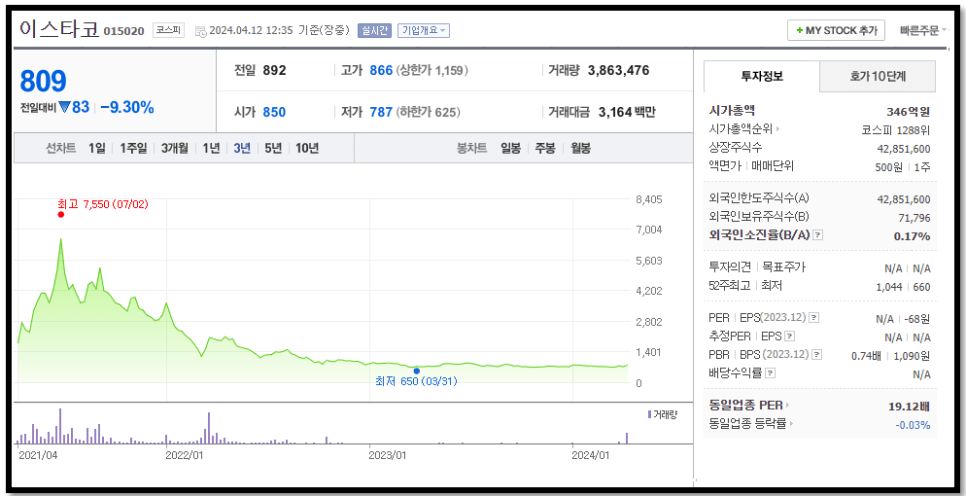Screen dimensions: 966x496
Task: Click help icon next to PBR BPS
Action: [817, 355]
